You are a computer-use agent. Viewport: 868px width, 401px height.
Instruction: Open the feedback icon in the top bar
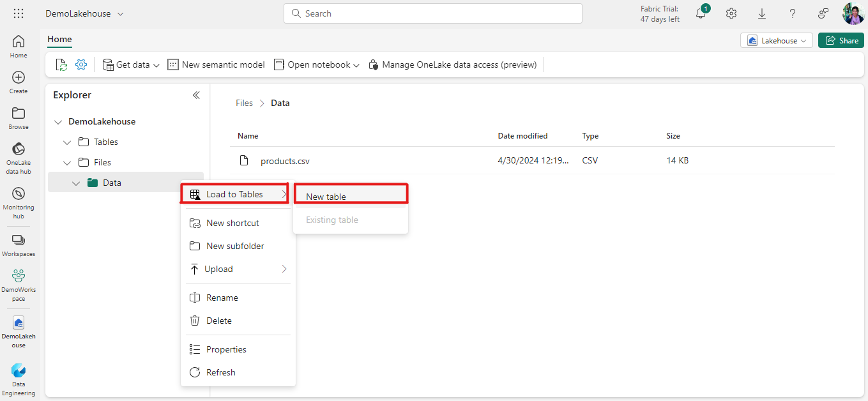[x=823, y=13]
